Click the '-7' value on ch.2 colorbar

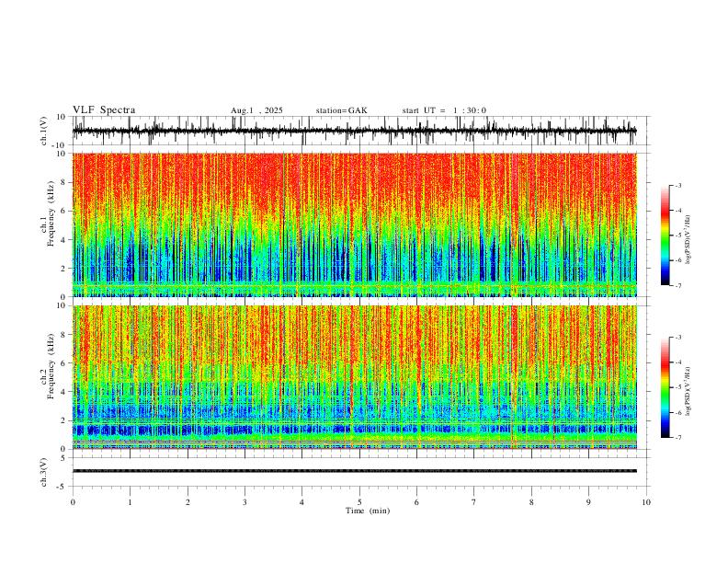click(x=677, y=438)
